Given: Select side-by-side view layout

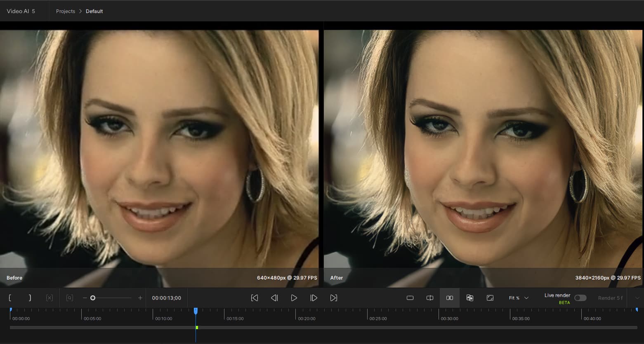Looking at the screenshot, I should click(x=450, y=298).
